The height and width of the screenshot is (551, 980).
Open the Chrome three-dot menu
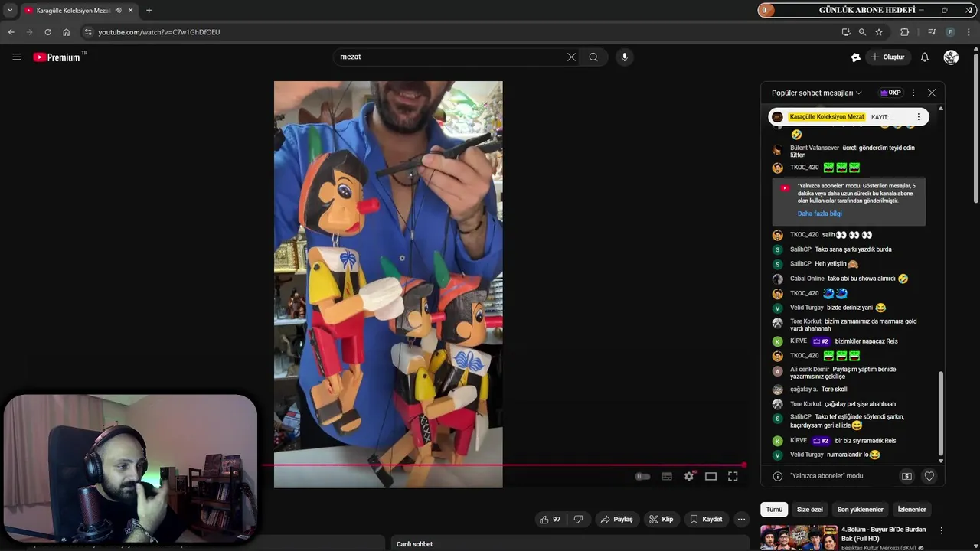[x=969, y=32]
